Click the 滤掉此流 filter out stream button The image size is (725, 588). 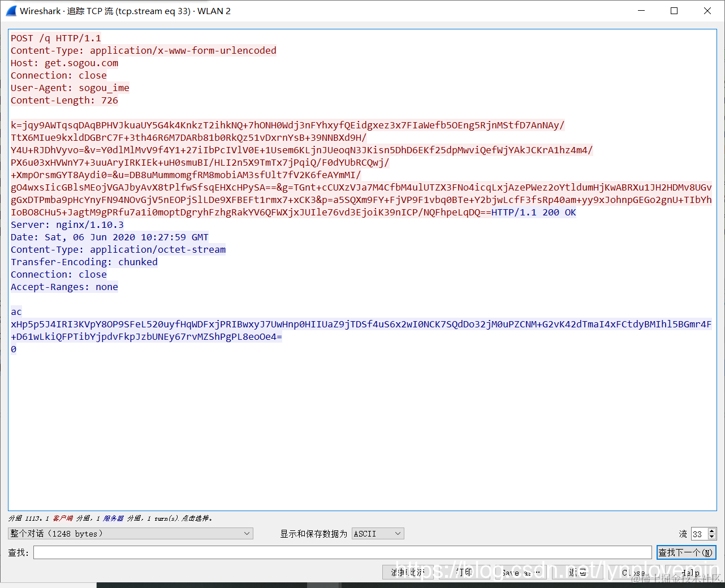tap(408, 573)
